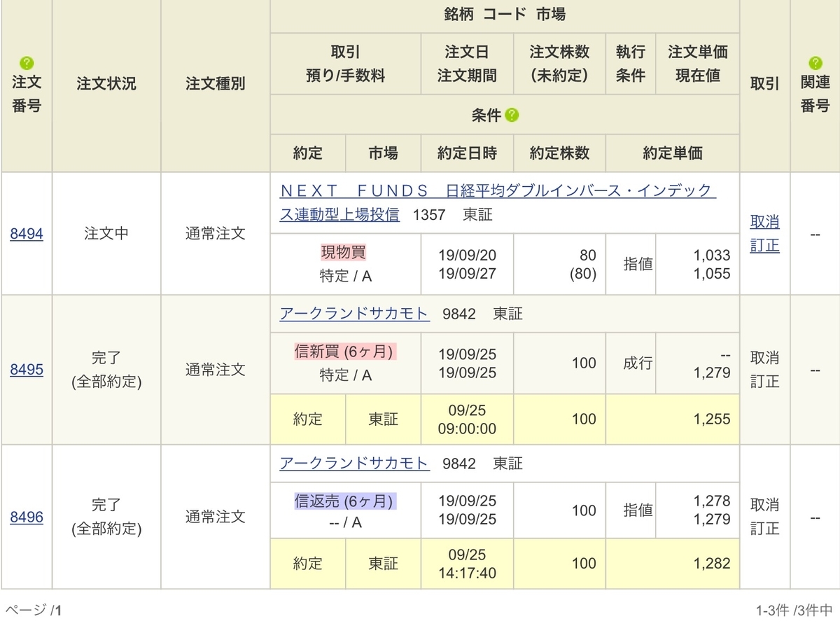This screenshot has width=840, height=626.
Task: Select the 注文種別 column header
Action: (215, 85)
